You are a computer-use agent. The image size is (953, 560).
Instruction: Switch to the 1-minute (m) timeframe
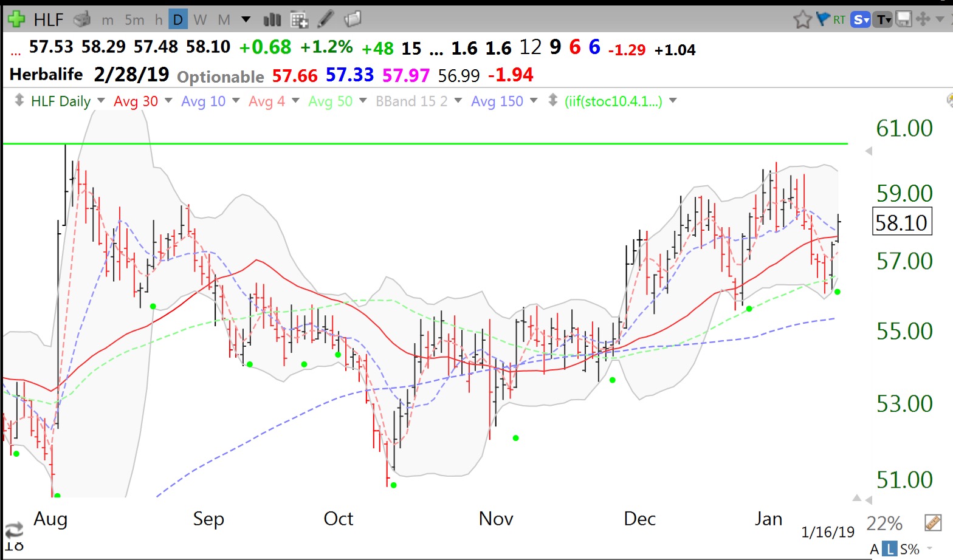(108, 20)
